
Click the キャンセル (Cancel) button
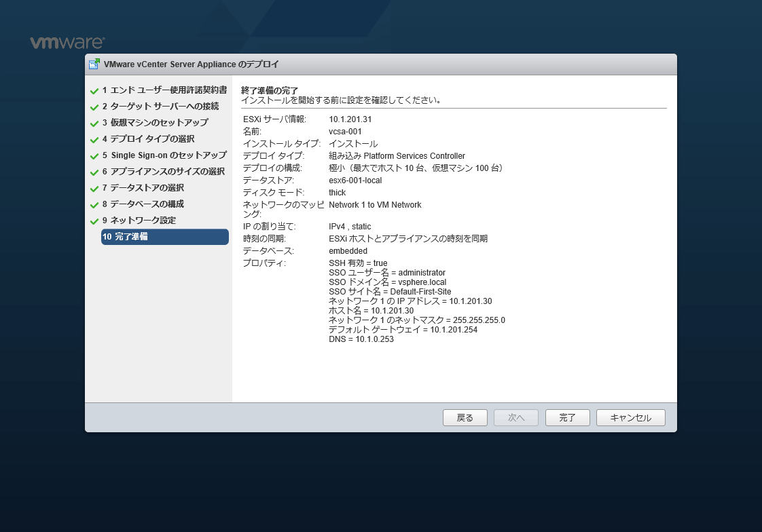[631, 417]
